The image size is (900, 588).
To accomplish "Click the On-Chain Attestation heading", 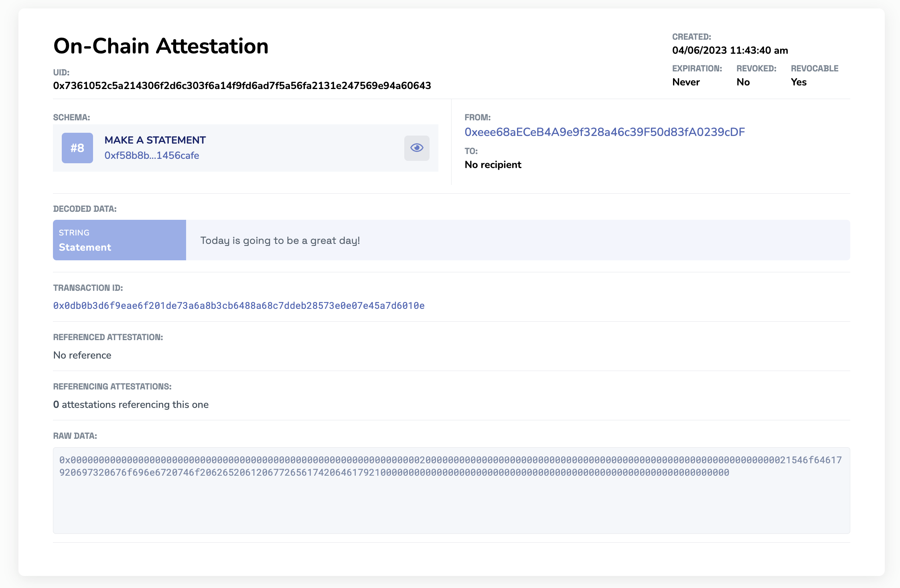I will point(160,46).
